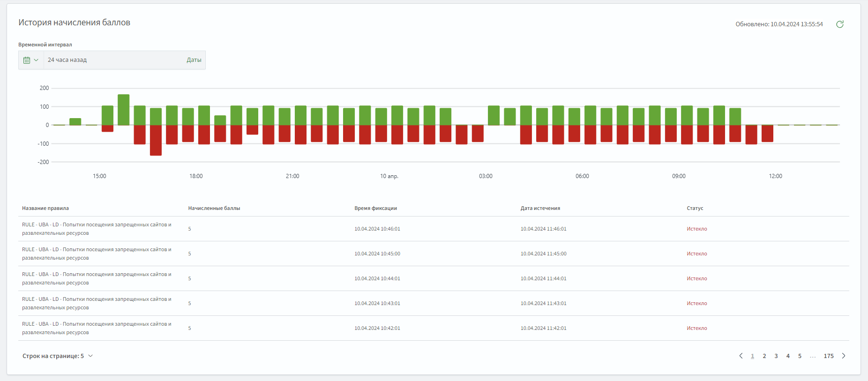Viewport: 868px width, 381px height.
Task: Open rule name in row fixed 10:43:01
Action: point(97,303)
